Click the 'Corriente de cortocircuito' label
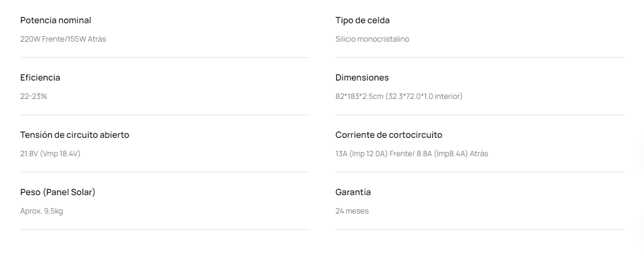Screen dimensions: 644x260 (x=389, y=135)
